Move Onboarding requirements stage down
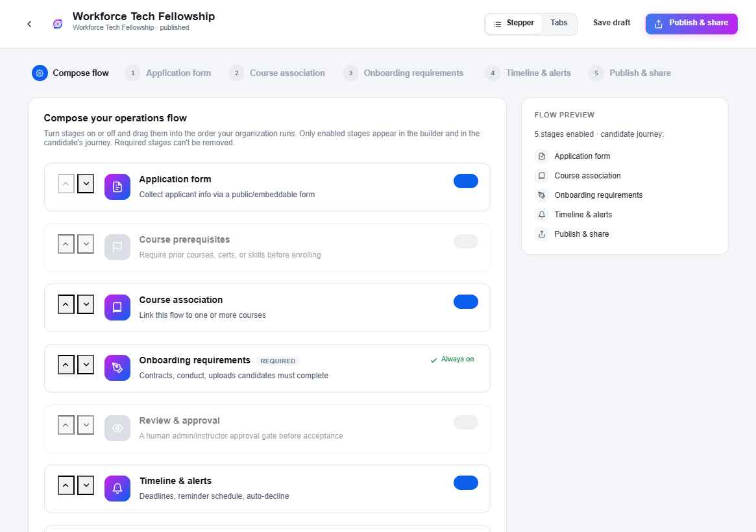 pyautogui.click(x=86, y=365)
